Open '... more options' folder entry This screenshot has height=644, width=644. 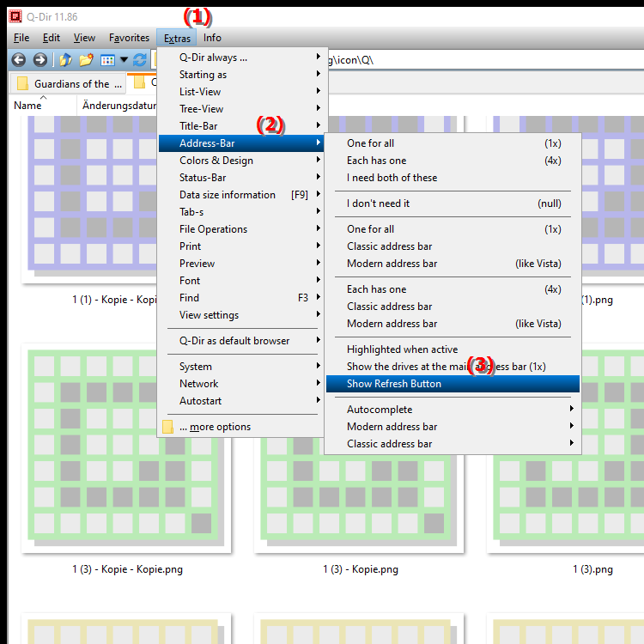215,427
